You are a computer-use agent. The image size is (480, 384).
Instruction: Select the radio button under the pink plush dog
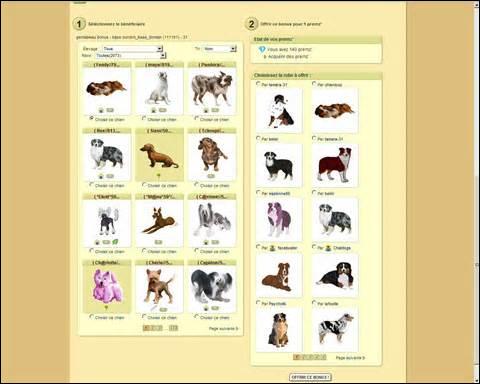coord(92,317)
